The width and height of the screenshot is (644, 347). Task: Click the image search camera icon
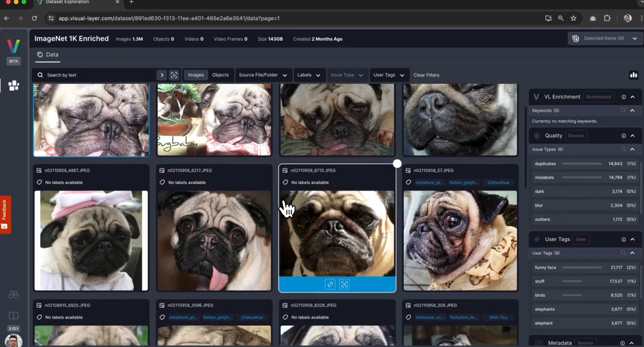(x=174, y=75)
